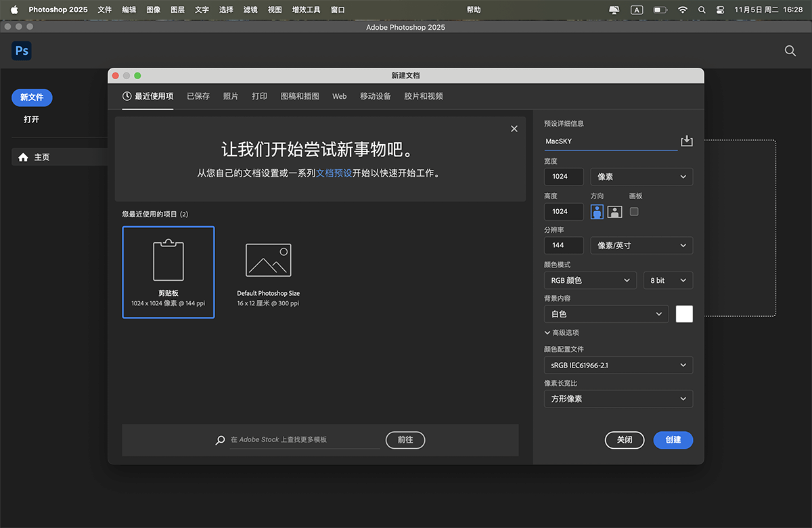
Task: Follow the 文档预设 link
Action: tap(334, 173)
